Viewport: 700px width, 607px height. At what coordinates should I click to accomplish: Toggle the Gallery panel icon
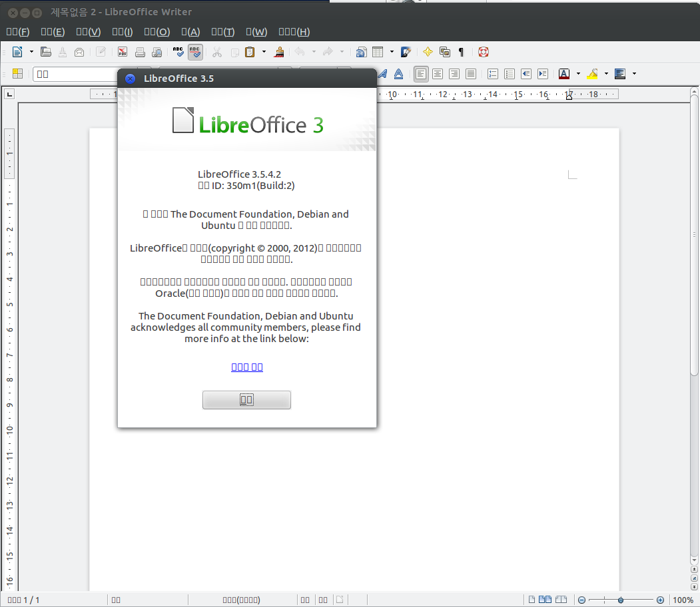pyautogui.click(x=445, y=52)
